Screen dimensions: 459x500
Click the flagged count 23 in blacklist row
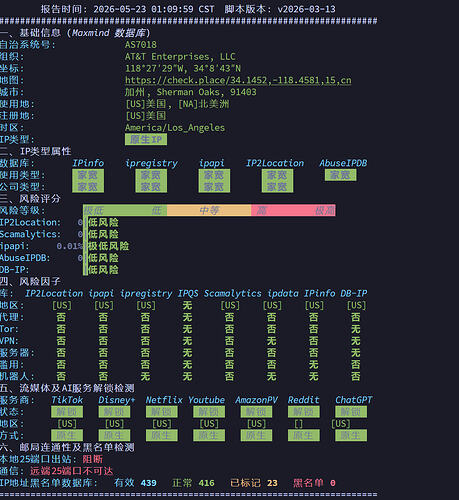pos(272,483)
